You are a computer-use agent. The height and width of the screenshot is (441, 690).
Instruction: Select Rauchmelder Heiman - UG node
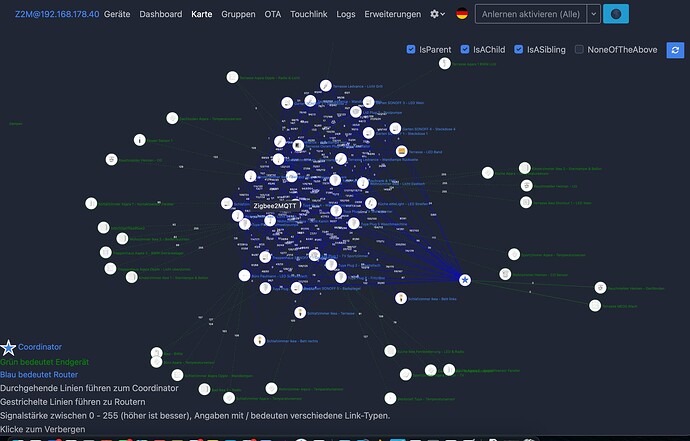[526, 185]
